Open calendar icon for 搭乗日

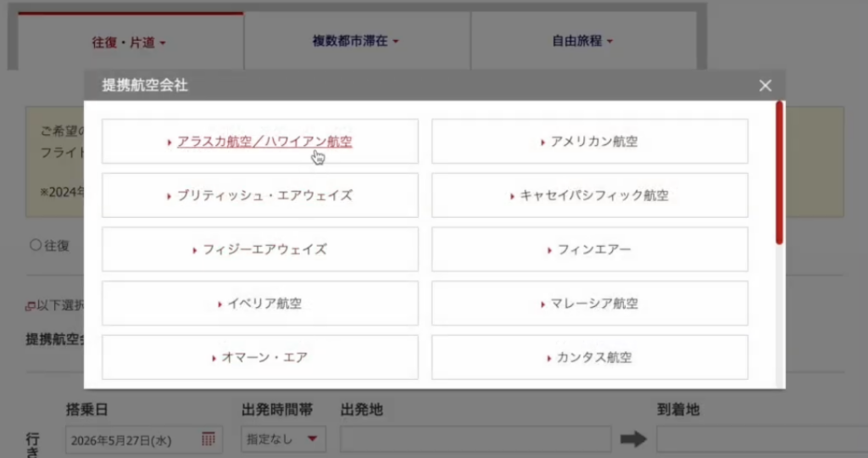click(209, 439)
